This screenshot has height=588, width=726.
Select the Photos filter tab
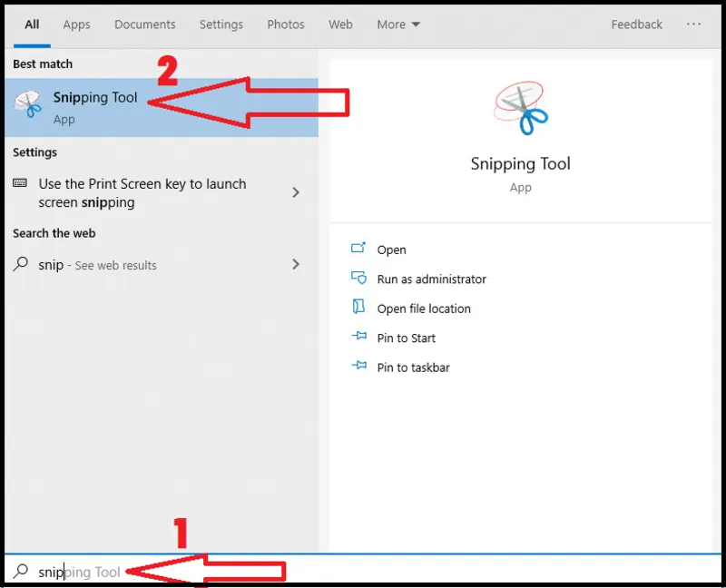pos(286,24)
